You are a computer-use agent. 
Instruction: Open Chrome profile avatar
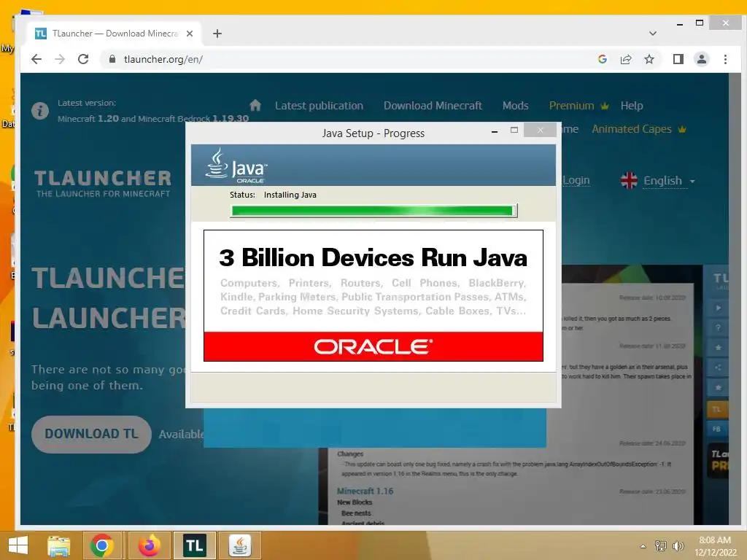coord(701,59)
